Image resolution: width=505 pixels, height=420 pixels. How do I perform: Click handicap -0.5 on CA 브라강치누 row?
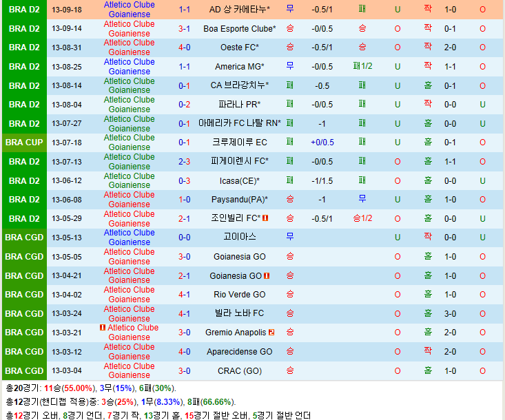[322, 85]
